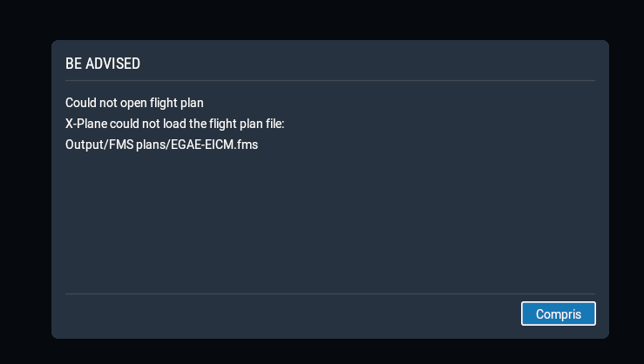The width and height of the screenshot is (644, 364).
Task: Click the word "BE" in the header
Action: [73, 64]
